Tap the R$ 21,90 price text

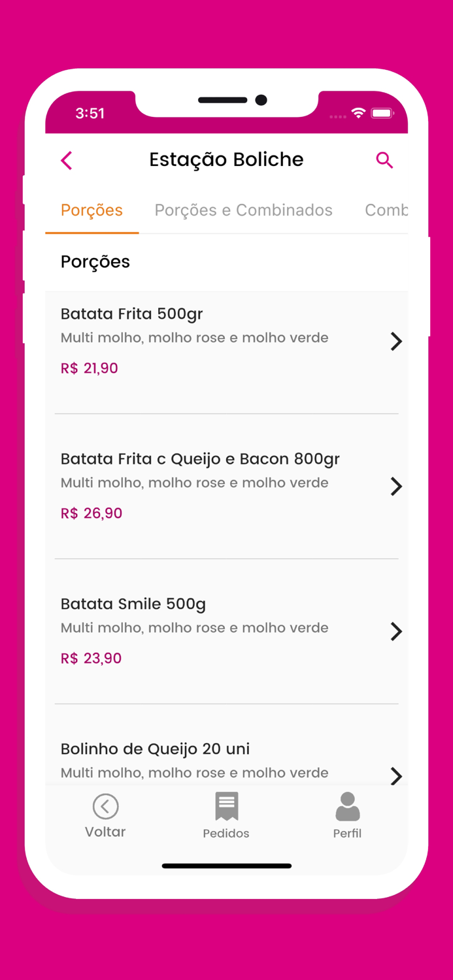pos(89,368)
